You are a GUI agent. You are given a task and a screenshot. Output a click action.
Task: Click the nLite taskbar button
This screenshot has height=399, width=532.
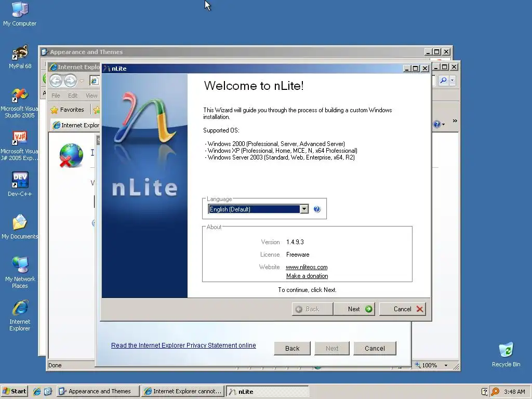(268, 392)
